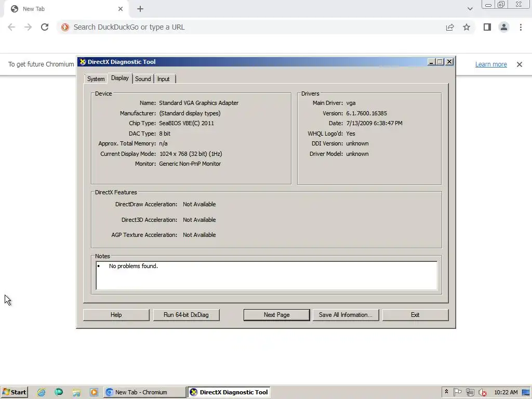Open the Sound tab

[x=143, y=79]
